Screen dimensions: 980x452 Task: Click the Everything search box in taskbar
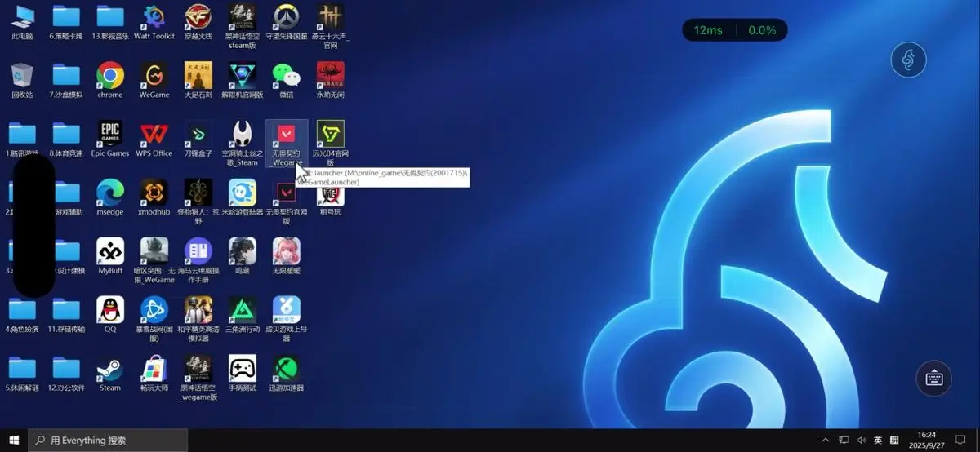click(x=108, y=441)
